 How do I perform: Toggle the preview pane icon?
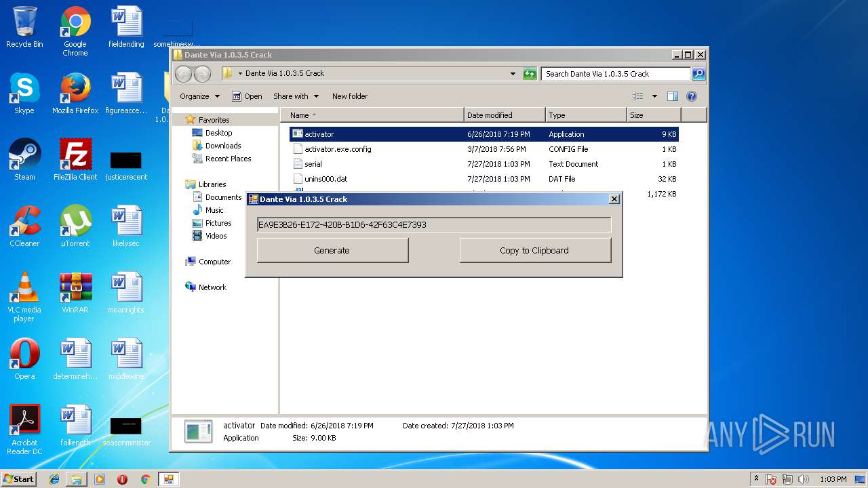(x=673, y=96)
